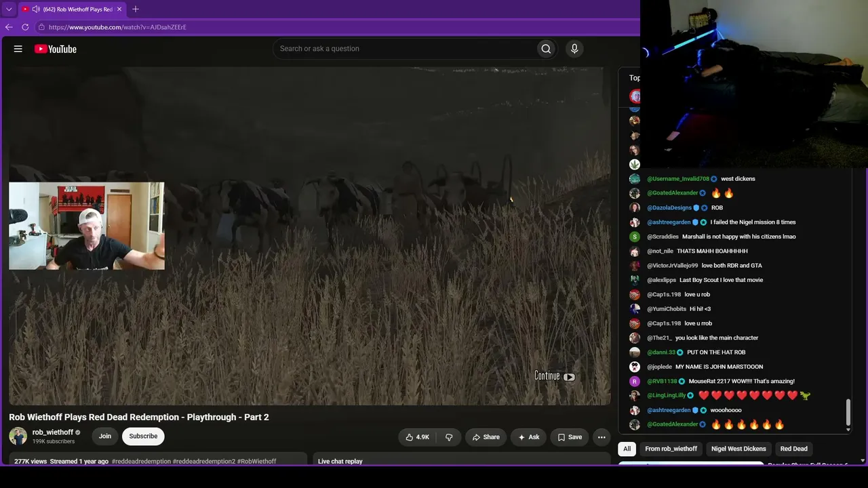Image resolution: width=868 pixels, height=488 pixels.
Task: Select the Red Dead chip
Action: [x=794, y=449]
